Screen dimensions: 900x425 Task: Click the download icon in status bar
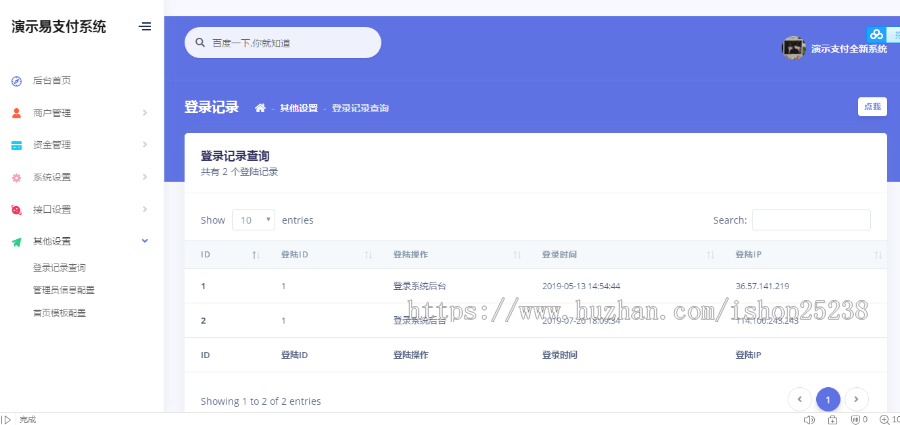click(833, 420)
